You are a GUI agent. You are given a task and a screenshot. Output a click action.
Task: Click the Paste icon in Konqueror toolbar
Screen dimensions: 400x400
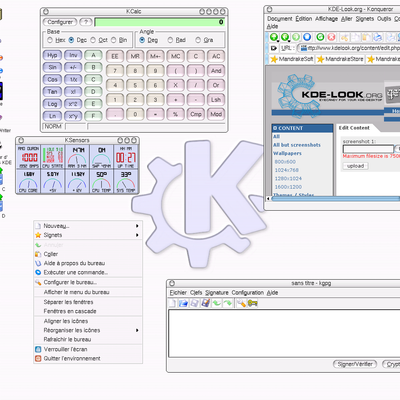[x=366, y=37]
